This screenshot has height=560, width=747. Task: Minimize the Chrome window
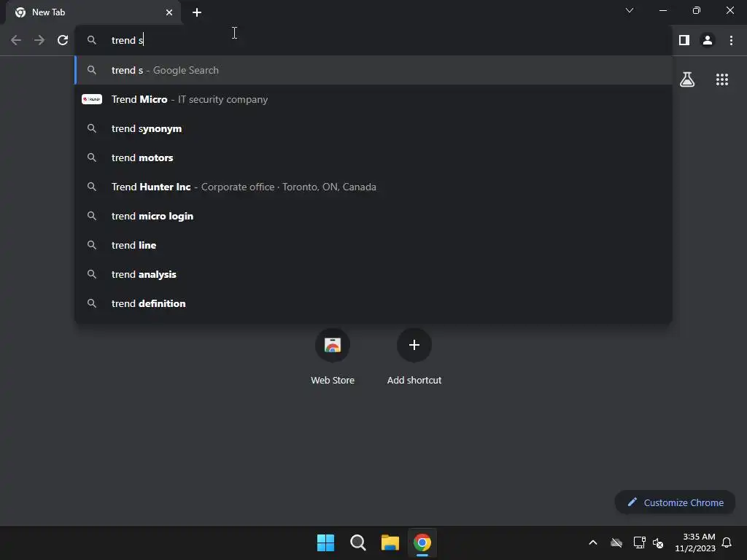click(662, 10)
